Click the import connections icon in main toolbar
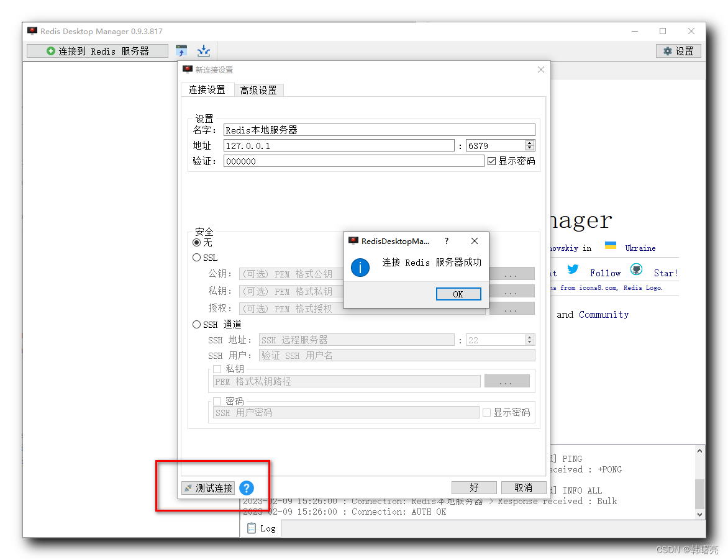728x560 pixels. pyautogui.click(x=181, y=50)
